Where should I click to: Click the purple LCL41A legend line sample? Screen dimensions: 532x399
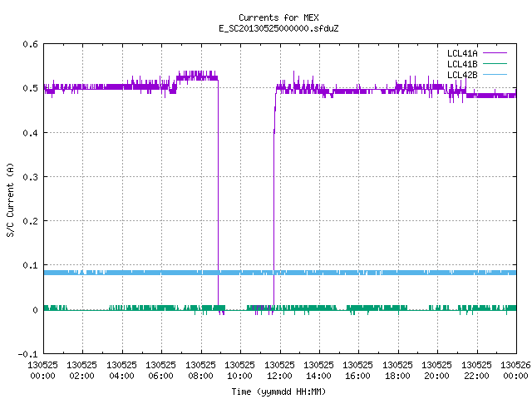tap(495, 53)
